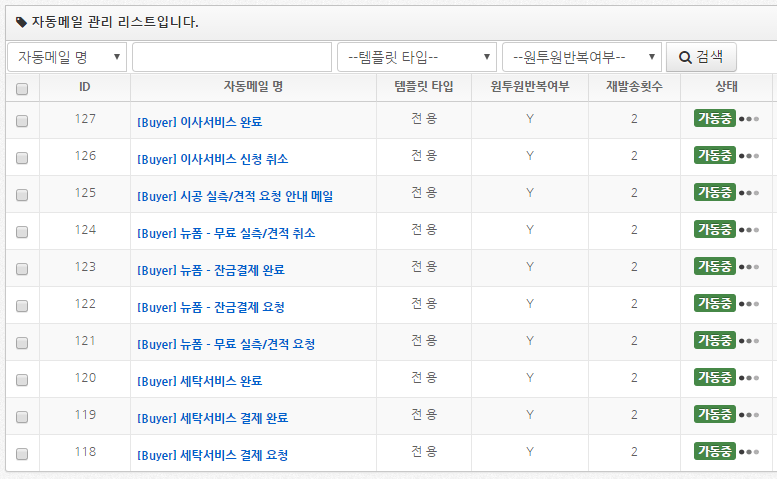Open the 원투원반복여부 filter dropdown

(582, 57)
